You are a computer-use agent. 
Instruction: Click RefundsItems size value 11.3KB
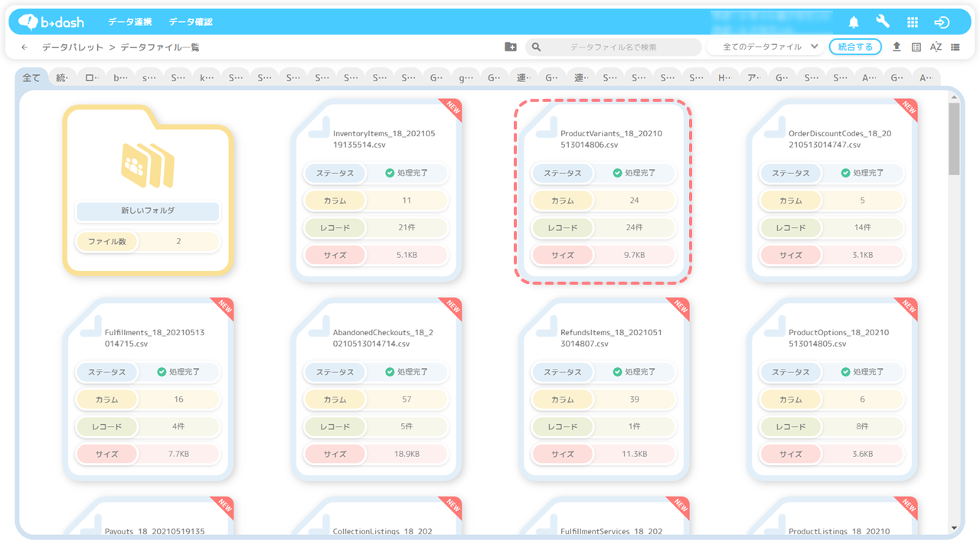(634, 455)
